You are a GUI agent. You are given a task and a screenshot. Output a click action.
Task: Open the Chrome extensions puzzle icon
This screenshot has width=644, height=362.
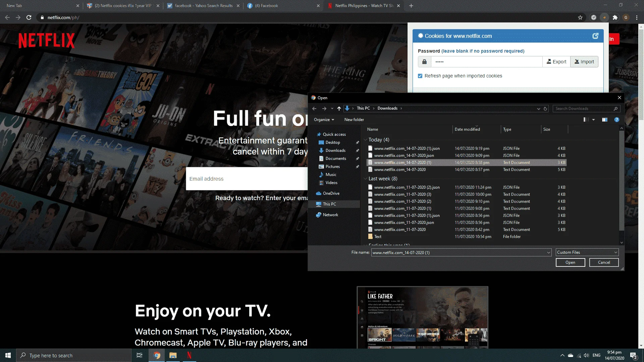[615, 17]
